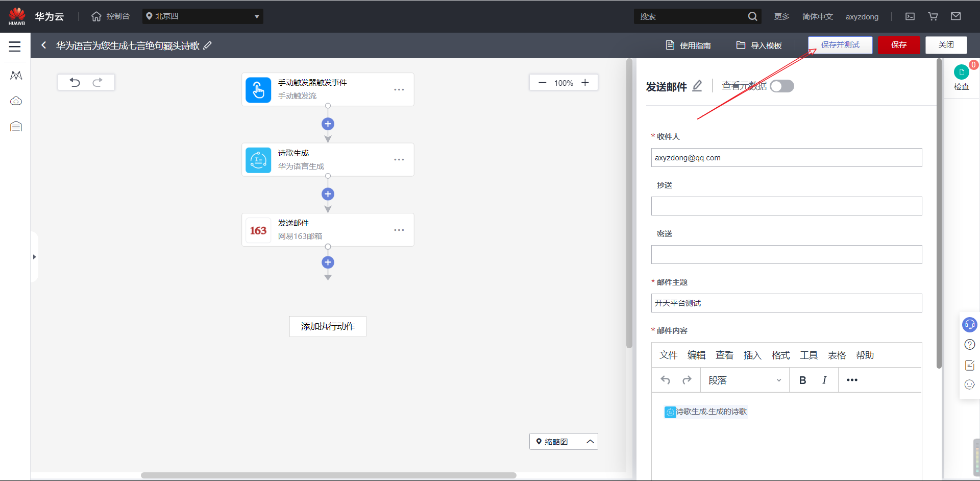980x481 pixels.
Task: Undo in the mail content editor
Action: click(x=665, y=380)
